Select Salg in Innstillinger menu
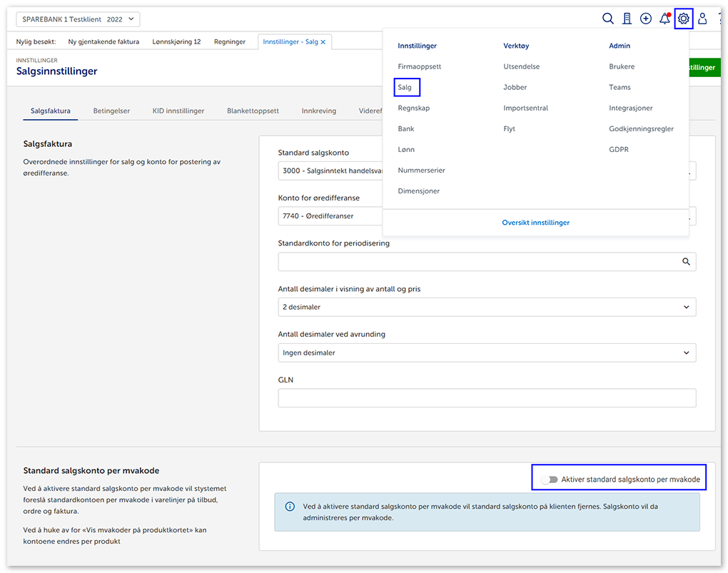This screenshot has width=728, height=573. (405, 87)
